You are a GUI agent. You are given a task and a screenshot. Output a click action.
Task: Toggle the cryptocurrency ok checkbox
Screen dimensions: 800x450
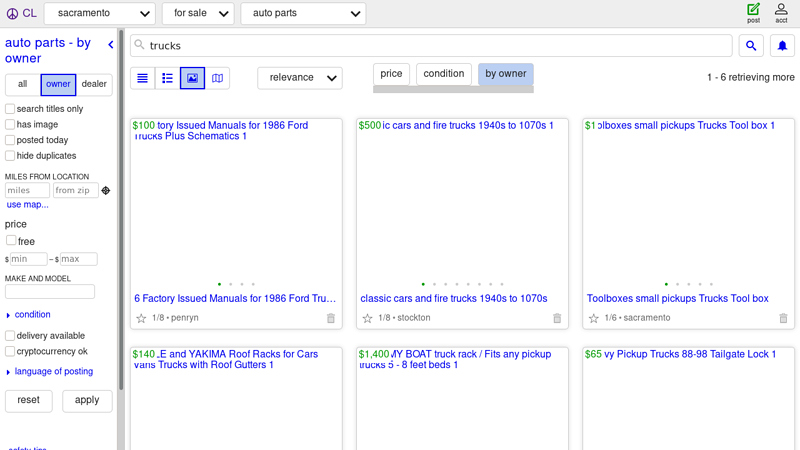(10, 352)
